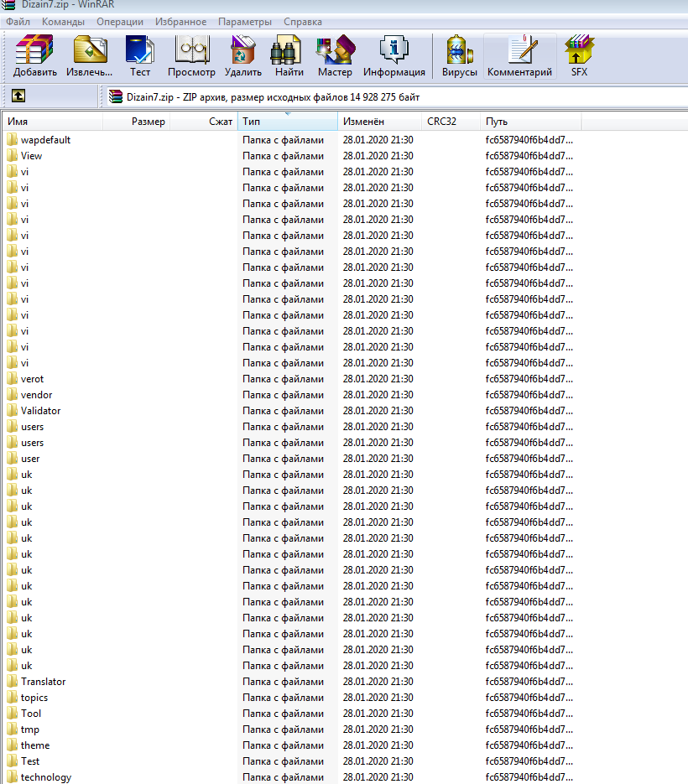Launch the Мастер (Wizard) tool
The height and width of the screenshot is (784, 688).
point(335,56)
